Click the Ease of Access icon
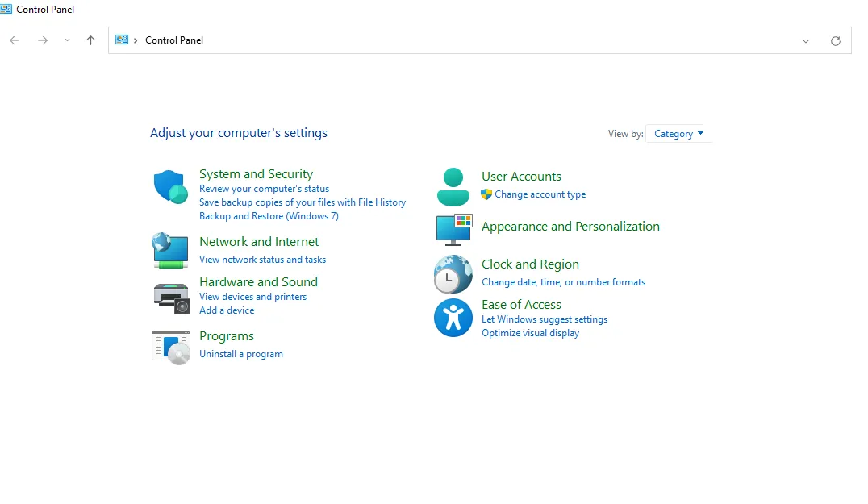 point(453,318)
